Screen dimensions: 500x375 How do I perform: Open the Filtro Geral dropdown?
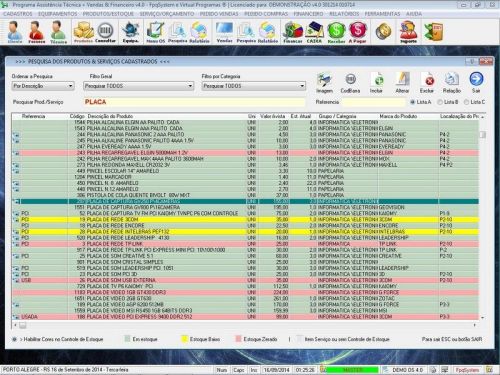tap(138, 86)
